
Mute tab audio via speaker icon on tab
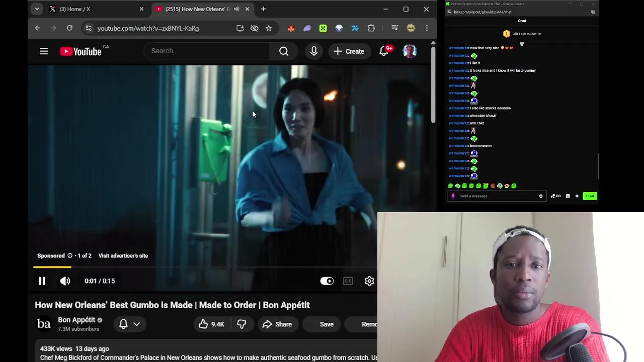tap(236, 9)
